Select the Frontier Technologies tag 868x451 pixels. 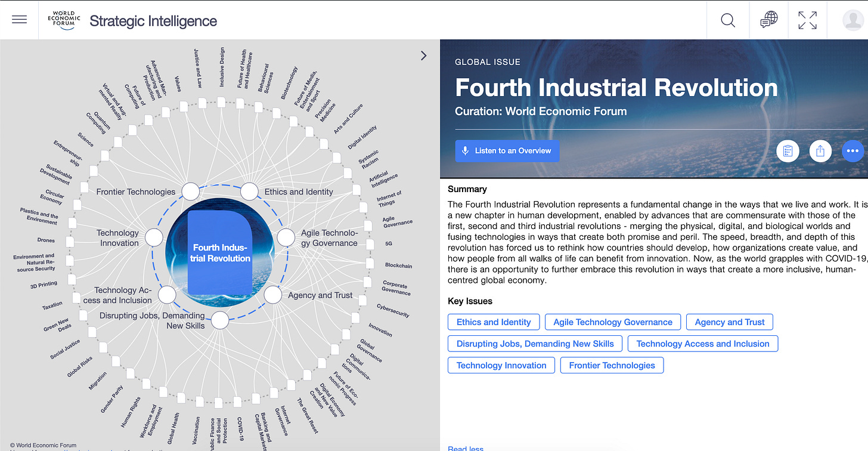point(612,365)
